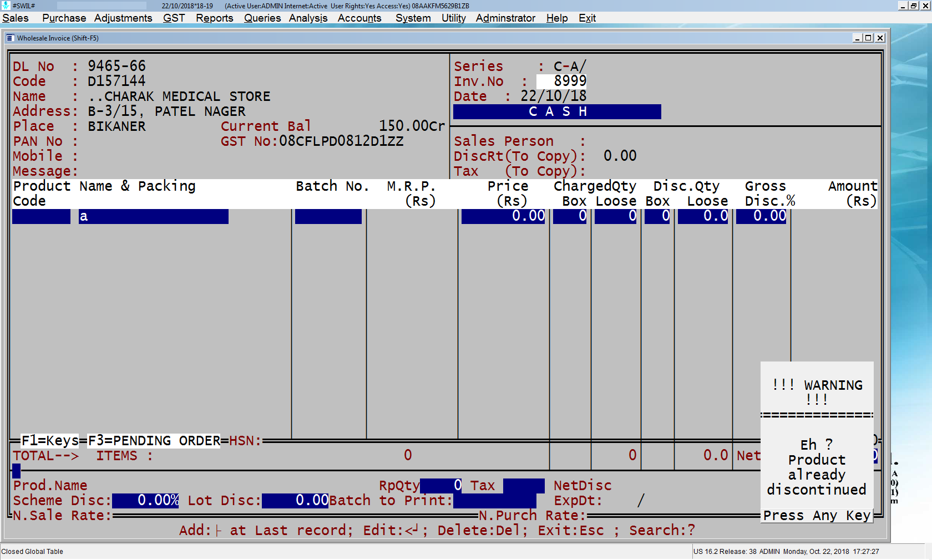Click the address B-3/15, PATEL NAGER
932x560 pixels.
click(x=166, y=111)
